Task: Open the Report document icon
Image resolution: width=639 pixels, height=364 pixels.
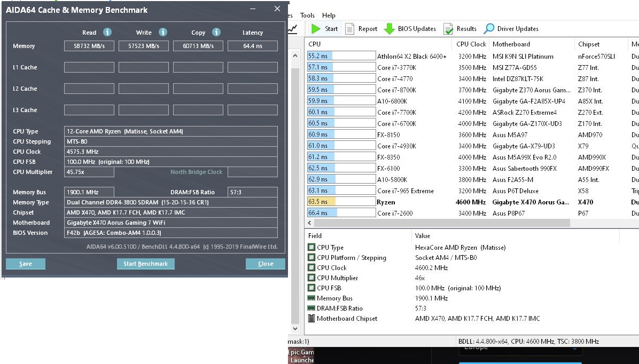Action: pos(349,28)
